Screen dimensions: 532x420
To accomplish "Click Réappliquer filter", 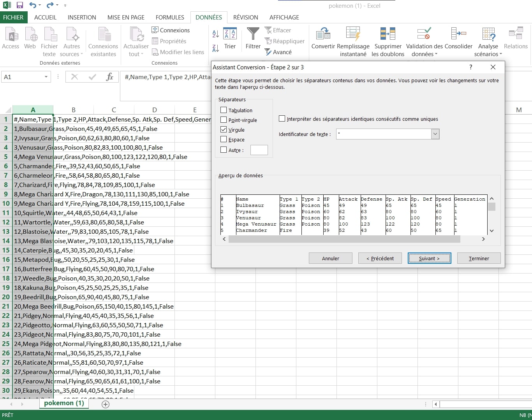I will click(284, 41).
